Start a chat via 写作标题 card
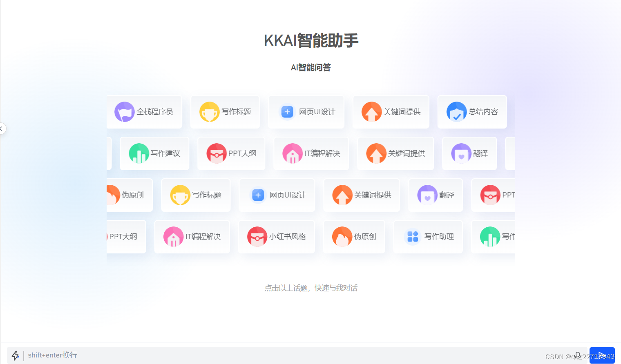The width and height of the screenshot is (621, 364). tap(225, 111)
